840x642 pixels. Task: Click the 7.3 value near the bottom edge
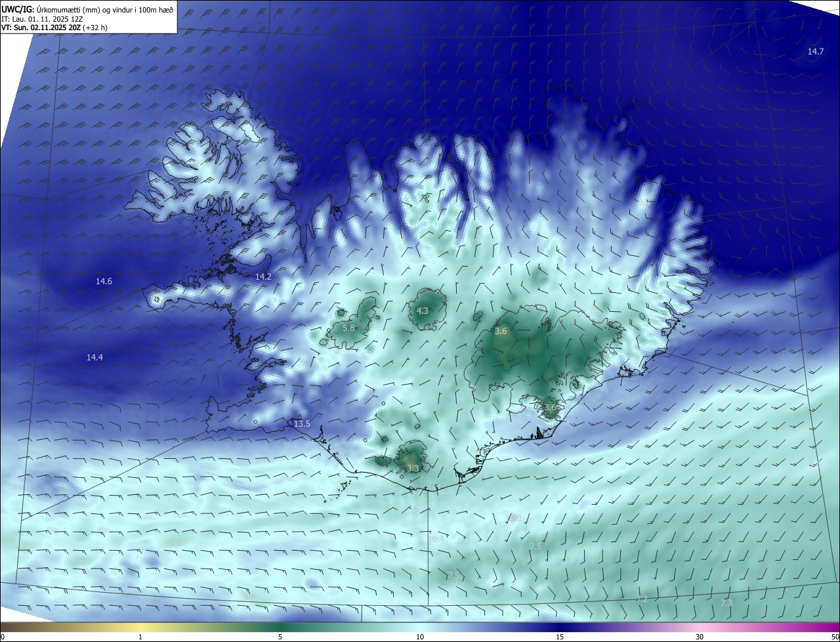(x=726, y=603)
